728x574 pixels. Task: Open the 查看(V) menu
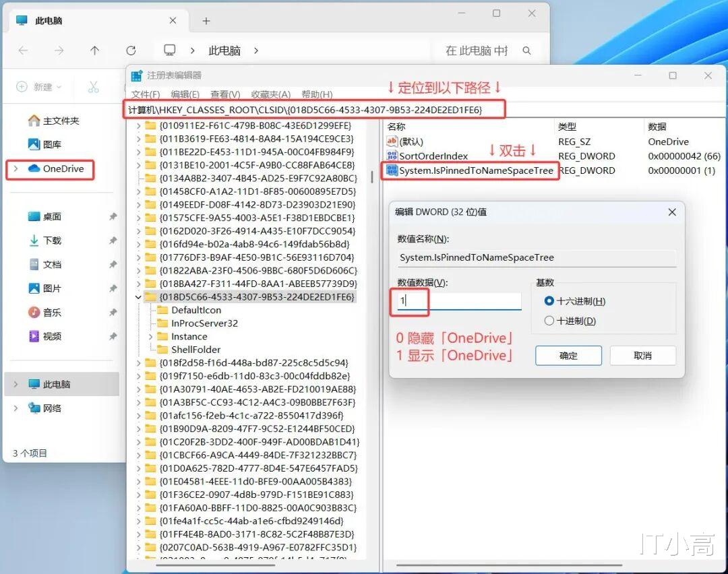pos(225,94)
